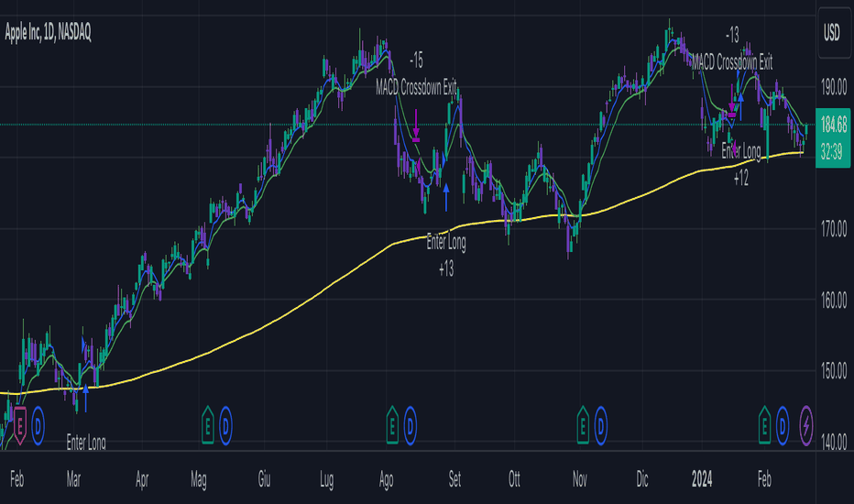Click the 190.00 price axis label
Screen dimensions: 854x504
tap(834, 87)
